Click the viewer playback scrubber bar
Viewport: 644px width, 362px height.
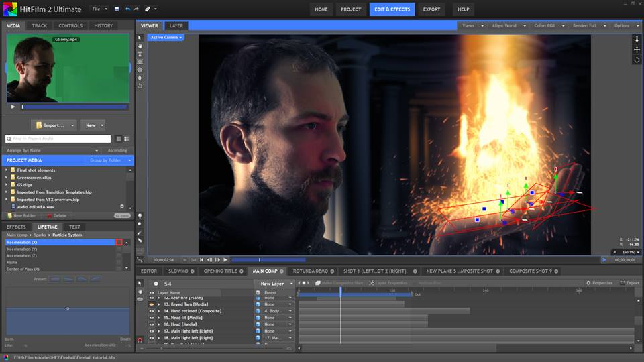(416, 260)
